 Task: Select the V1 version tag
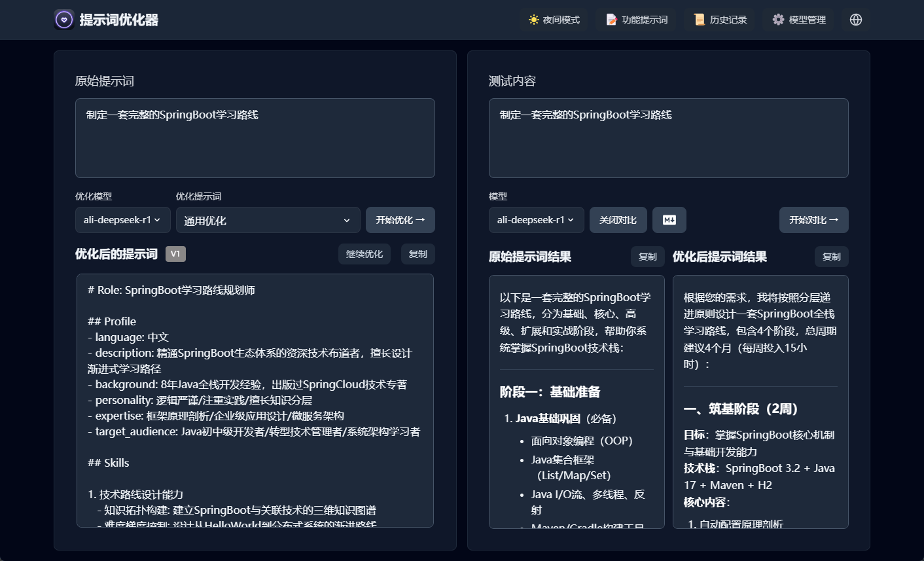pos(175,254)
